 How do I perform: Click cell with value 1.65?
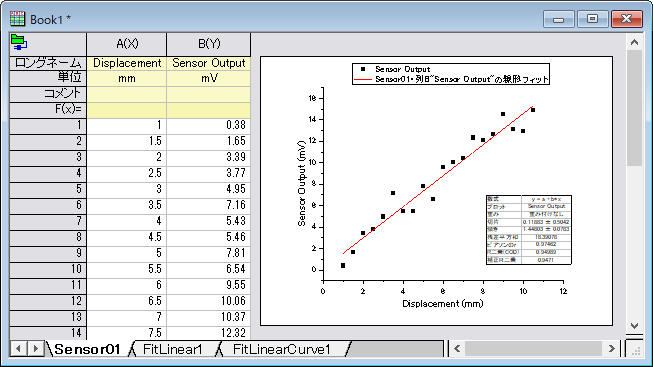click(209, 141)
